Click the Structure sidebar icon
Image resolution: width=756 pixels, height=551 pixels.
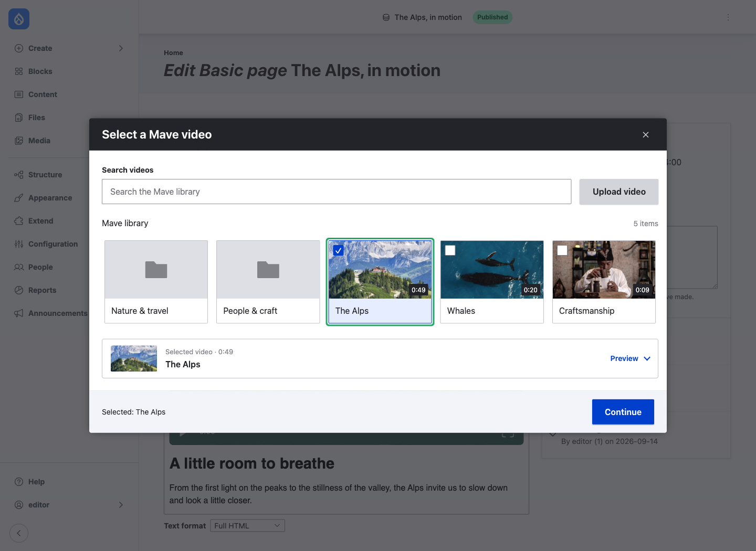[x=19, y=175]
